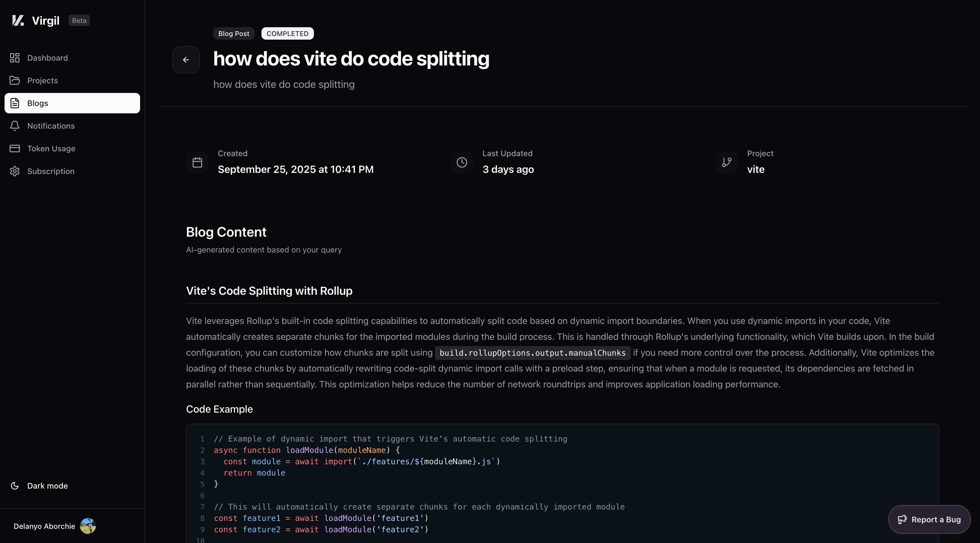
Task: Go to the Token Usage page
Action: [x=51, y=148]
